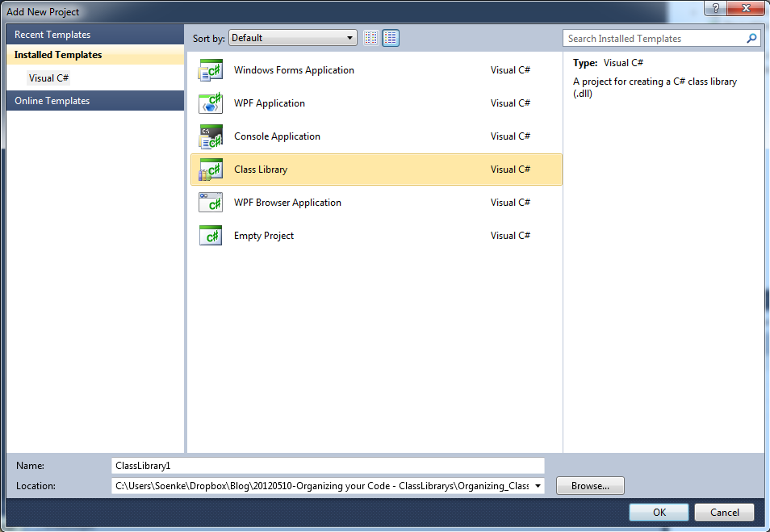Click the Help question mark button

pyautogui.click(x=715, y=8)
